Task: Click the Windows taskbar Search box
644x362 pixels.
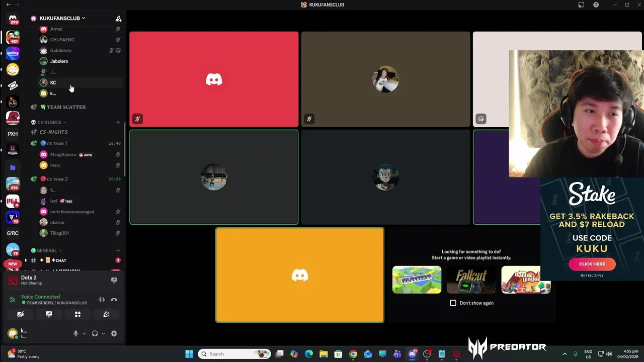Action: pyautogui.click(x=234, y=354)
